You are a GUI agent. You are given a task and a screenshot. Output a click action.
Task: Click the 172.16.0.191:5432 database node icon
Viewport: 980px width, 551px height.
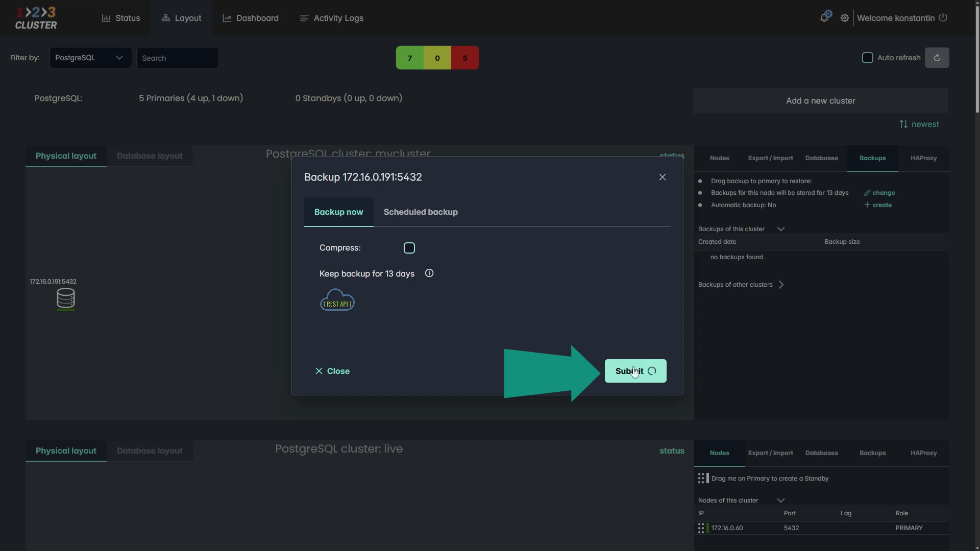65,298
